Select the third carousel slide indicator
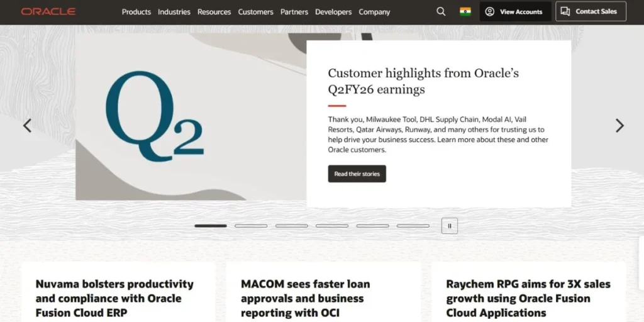Viewport: 644px width, 322px height. point(291,226)
